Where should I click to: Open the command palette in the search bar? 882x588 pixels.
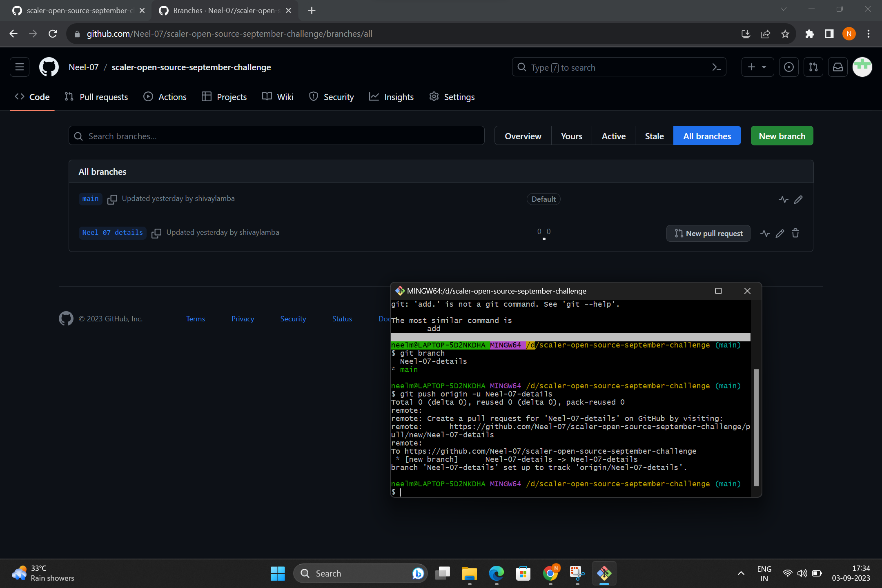click(717, 67)
